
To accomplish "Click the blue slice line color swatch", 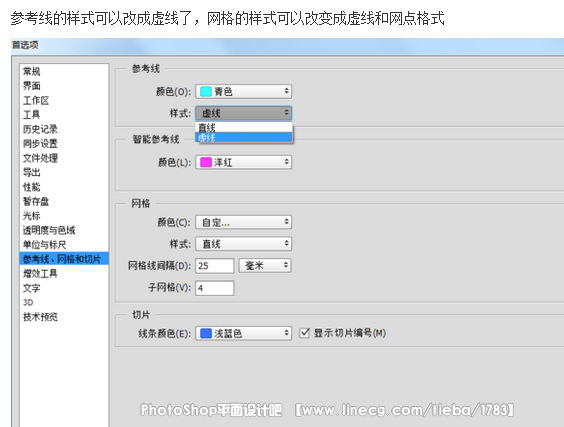I will click(x=206, y=333).
